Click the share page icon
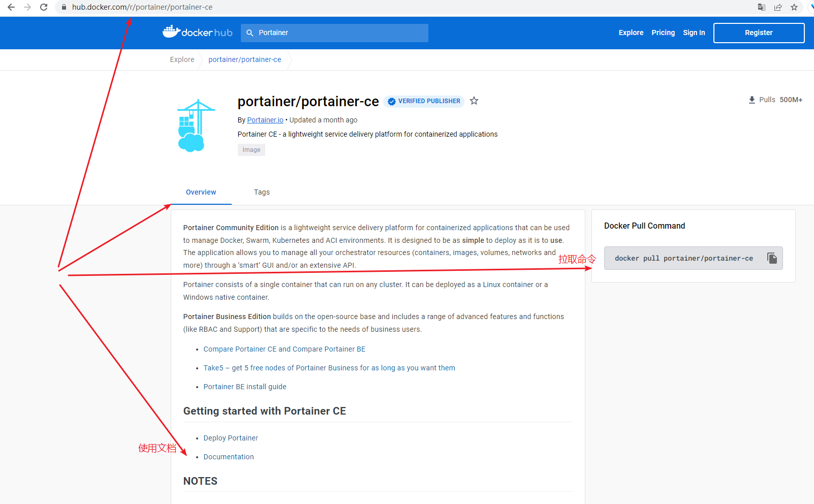The width and height of the screenshot is (814, 504). point(778,7)
